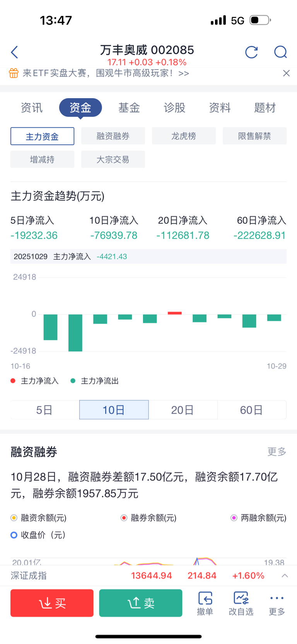
Task: Tap the 融资融券 section heading
Action: click(34, 452)
